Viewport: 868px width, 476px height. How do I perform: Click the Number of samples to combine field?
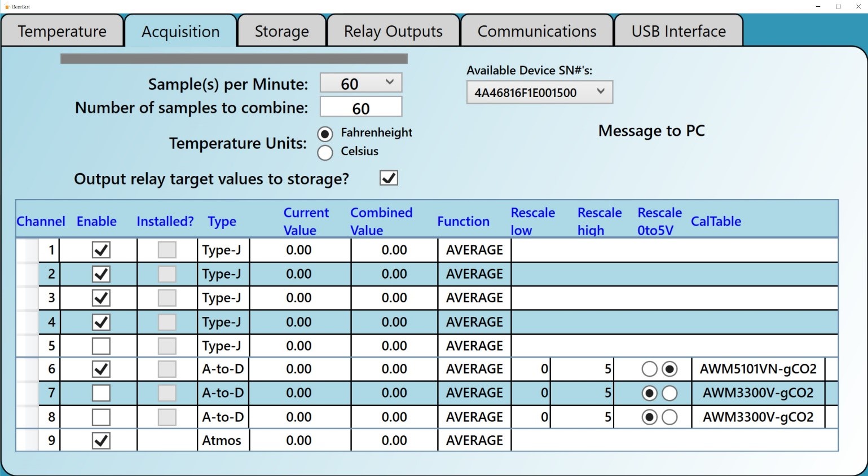tap(361, 107)
